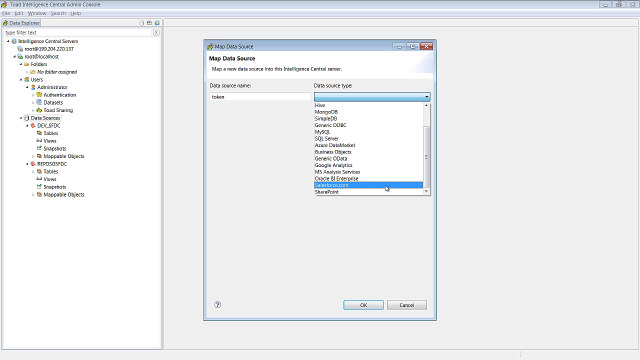Image resolution: width=640 pixels, height=360 pixels.
Task: Collapse the Folders node
Action: [21, 64]
